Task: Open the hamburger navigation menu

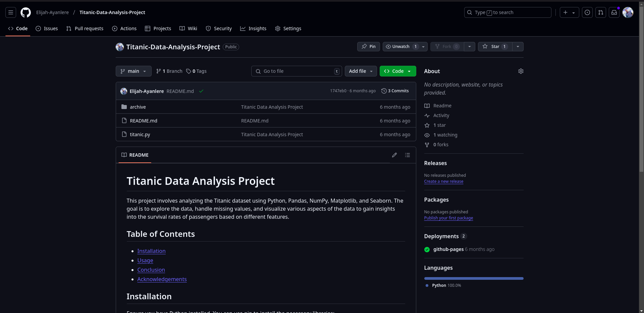Action: (x=11, y=12)
